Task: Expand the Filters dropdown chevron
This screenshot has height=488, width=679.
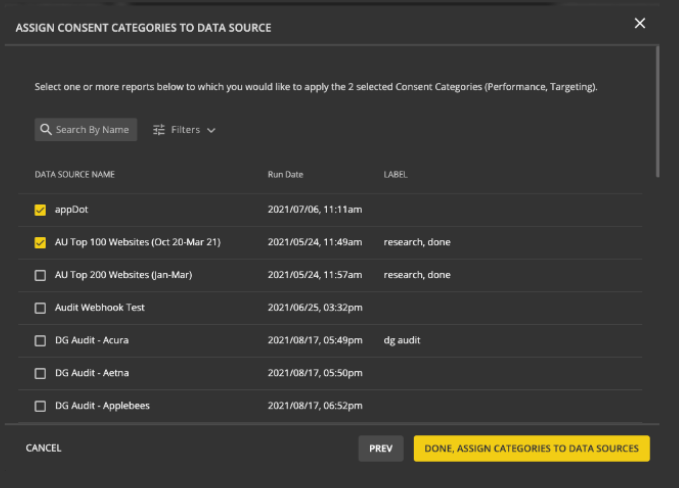Action: (x=211, y=130)
